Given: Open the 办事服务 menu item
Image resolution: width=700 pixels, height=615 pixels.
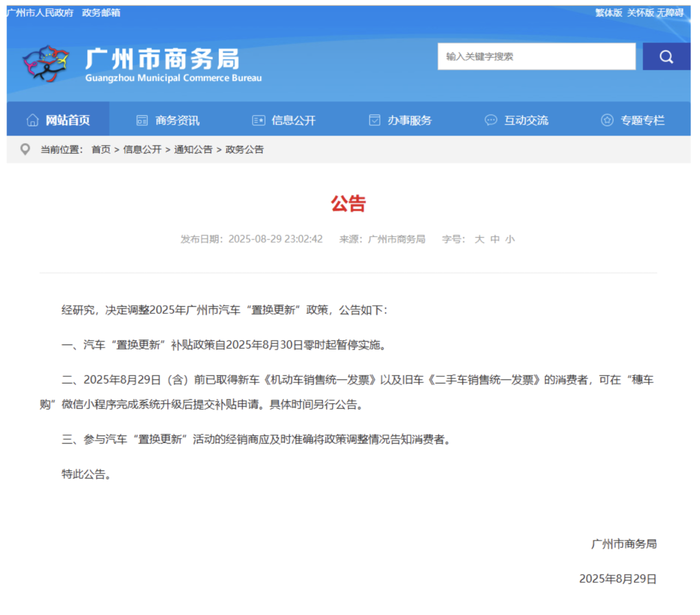Looking at the screenshot, I should point(410,121).
